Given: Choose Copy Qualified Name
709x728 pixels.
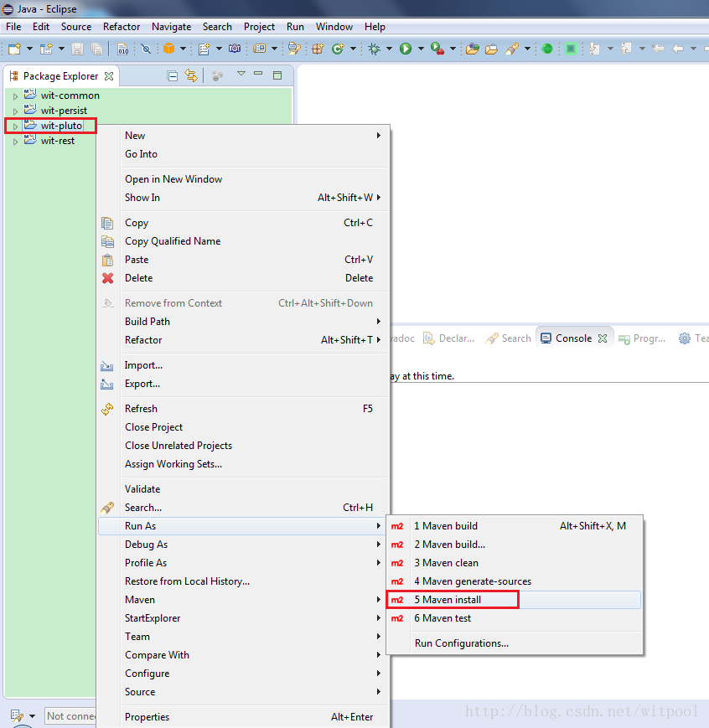Looking at the screenshot, I should (243, 241).
